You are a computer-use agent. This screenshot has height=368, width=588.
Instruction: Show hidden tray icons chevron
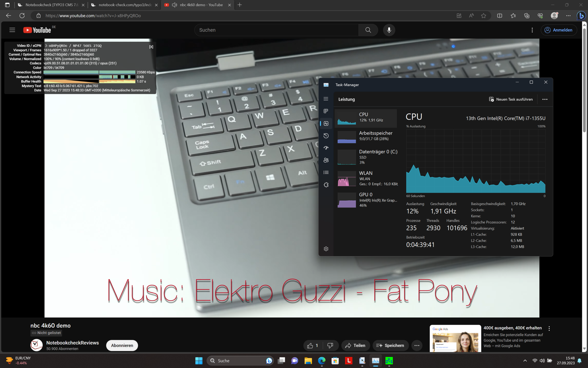(x=525, y=361)
